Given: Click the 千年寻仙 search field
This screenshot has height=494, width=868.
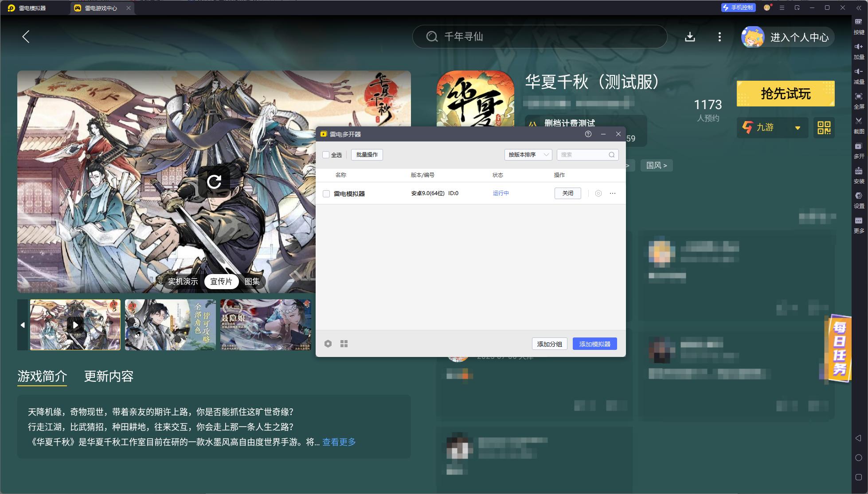Looking at the screenshot, I should pos(540,37).
